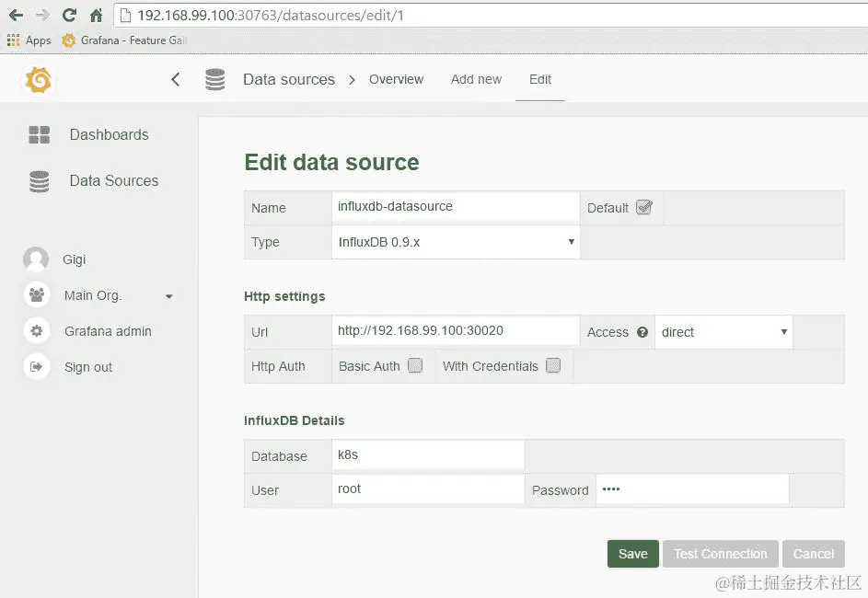This screenshot has height=598, width=868.
Task: Edit the Database field k8s
Action: pos(428,455)
